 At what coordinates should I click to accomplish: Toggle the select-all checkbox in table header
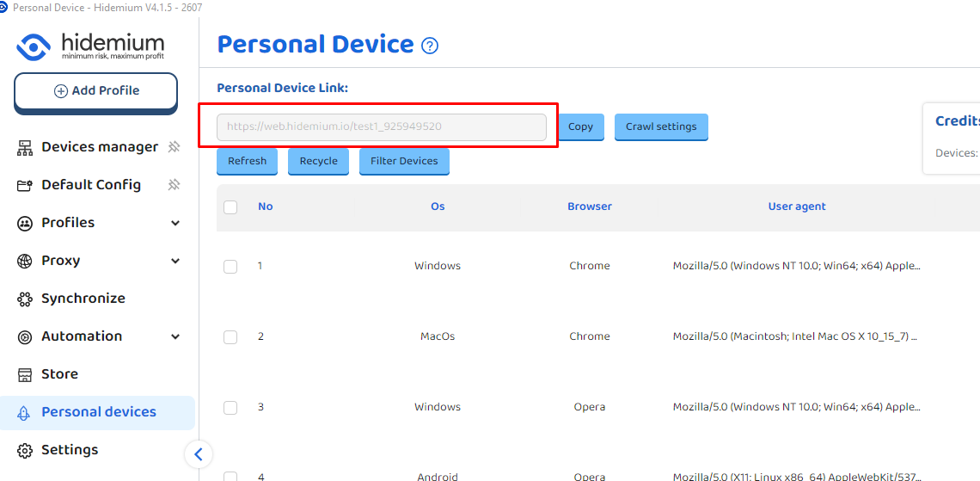230,207
